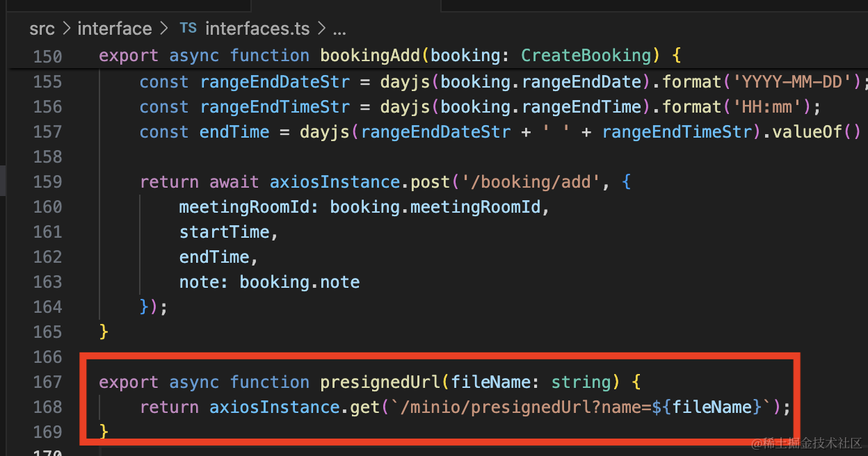Click line number 167 in the gutter
Screen dimensions: 868x456
pos(47,382)
